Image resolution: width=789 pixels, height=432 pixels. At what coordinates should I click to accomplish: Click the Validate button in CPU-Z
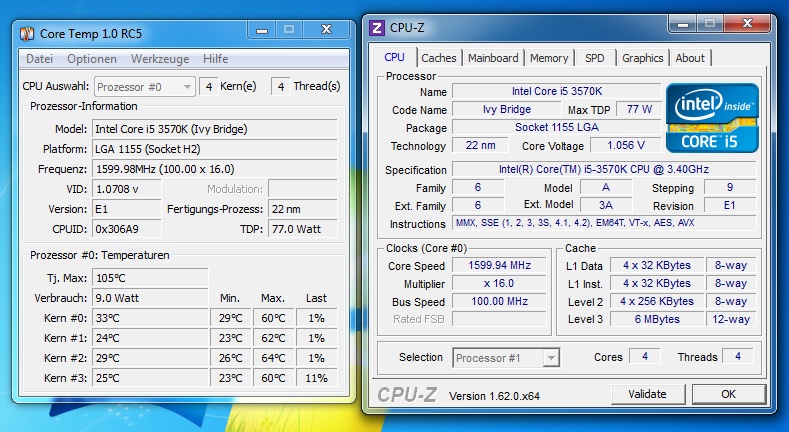[648, 394]
